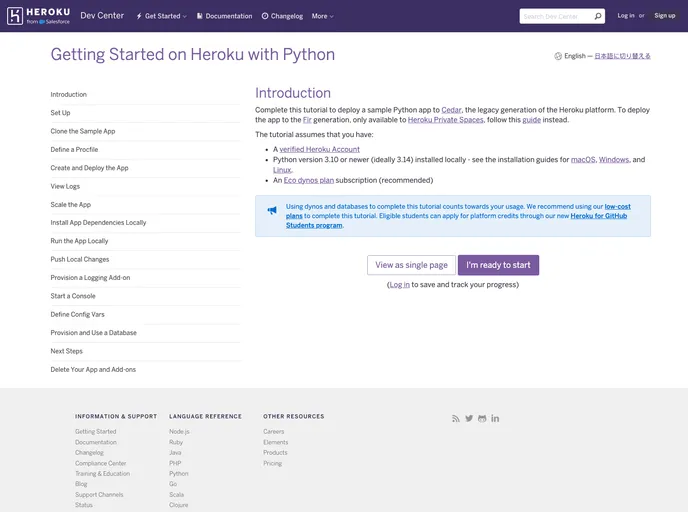Click the megaphone icon in notice box
The width and height of the screenshot is (688, 512).
pyautogui.click(x=272, y=211)
